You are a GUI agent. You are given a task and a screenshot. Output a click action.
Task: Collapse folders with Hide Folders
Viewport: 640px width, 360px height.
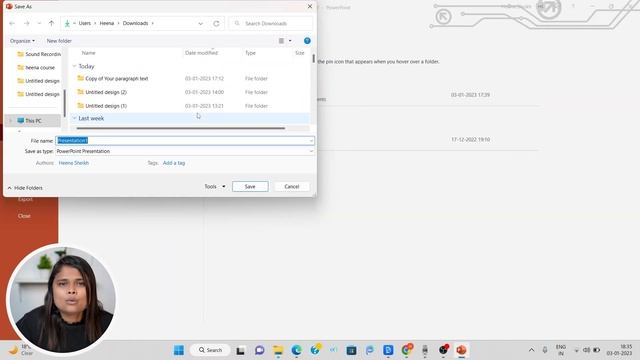coord(25,188)
